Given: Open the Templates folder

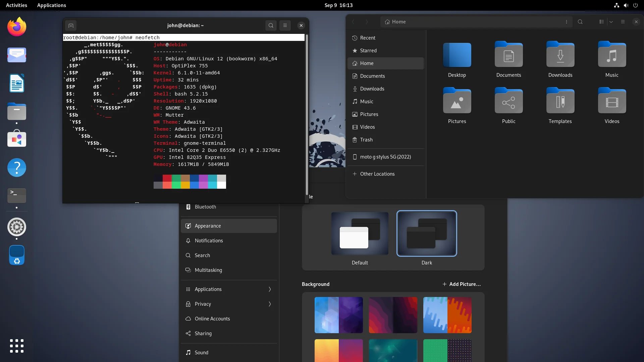Looking at the screenshot, I should point(560,106).
